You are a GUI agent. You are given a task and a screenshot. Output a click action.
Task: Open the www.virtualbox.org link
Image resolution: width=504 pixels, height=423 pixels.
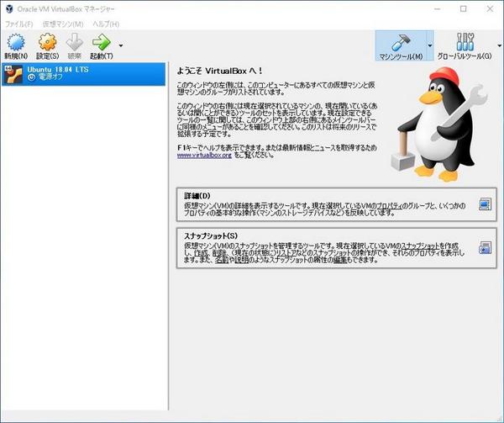[204, 155]
